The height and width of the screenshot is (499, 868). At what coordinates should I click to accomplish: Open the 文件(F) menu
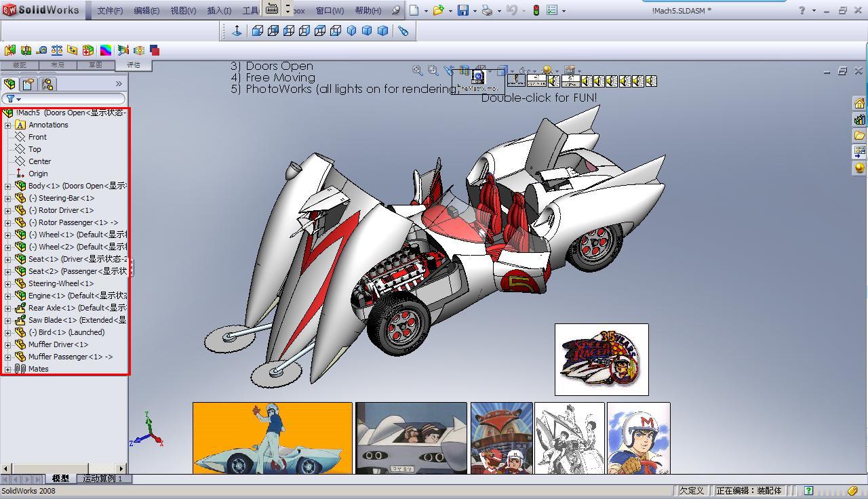point(110,11)
